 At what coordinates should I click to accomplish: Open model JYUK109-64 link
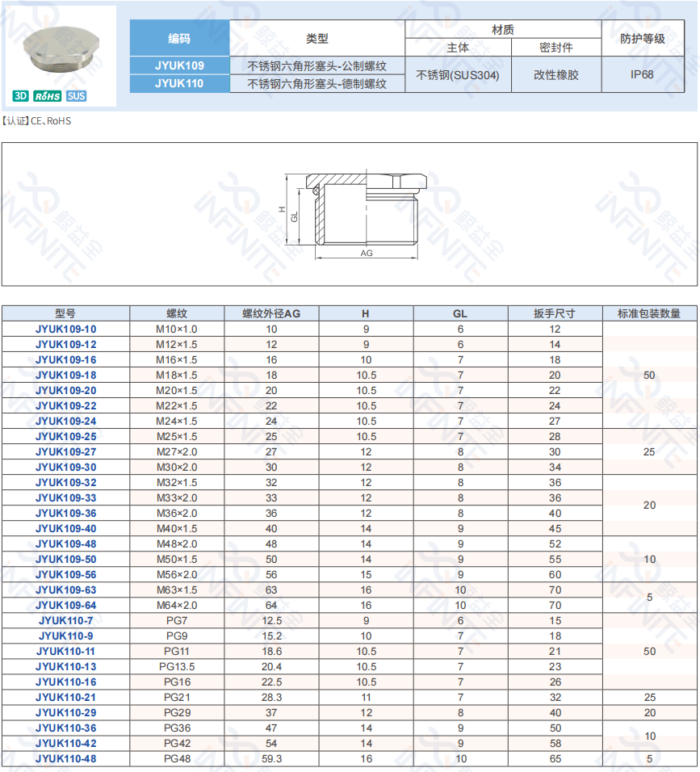point(66,605)
